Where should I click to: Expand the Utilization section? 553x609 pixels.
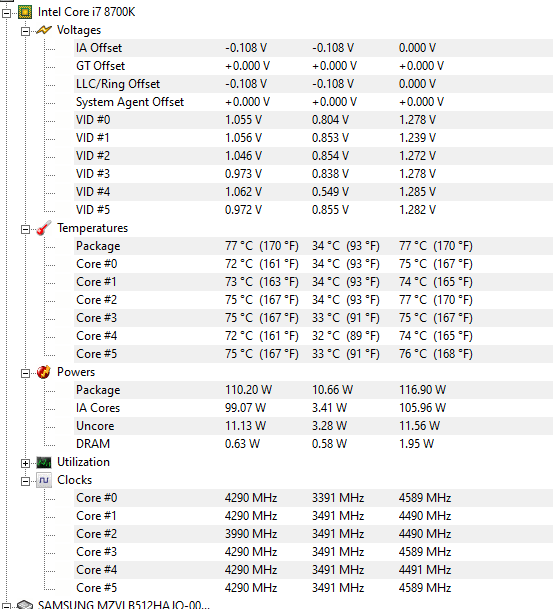[x=25, y=463]
